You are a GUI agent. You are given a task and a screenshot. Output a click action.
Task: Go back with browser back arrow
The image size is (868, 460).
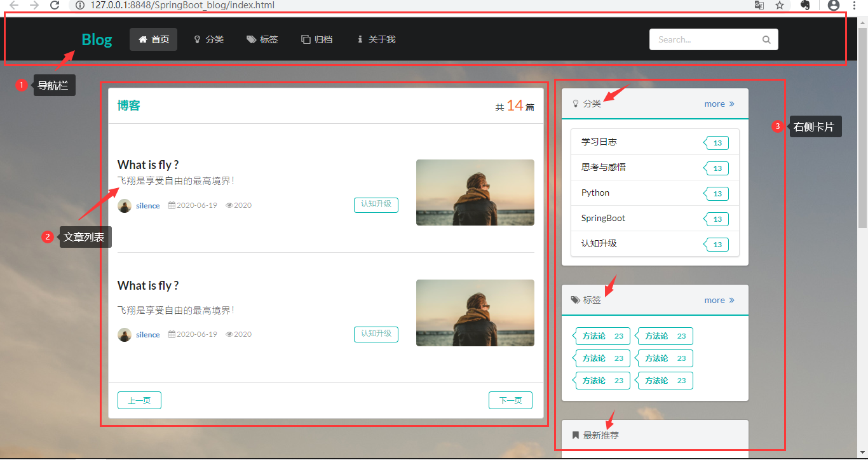pyautogui.click(x=13, y=5)
